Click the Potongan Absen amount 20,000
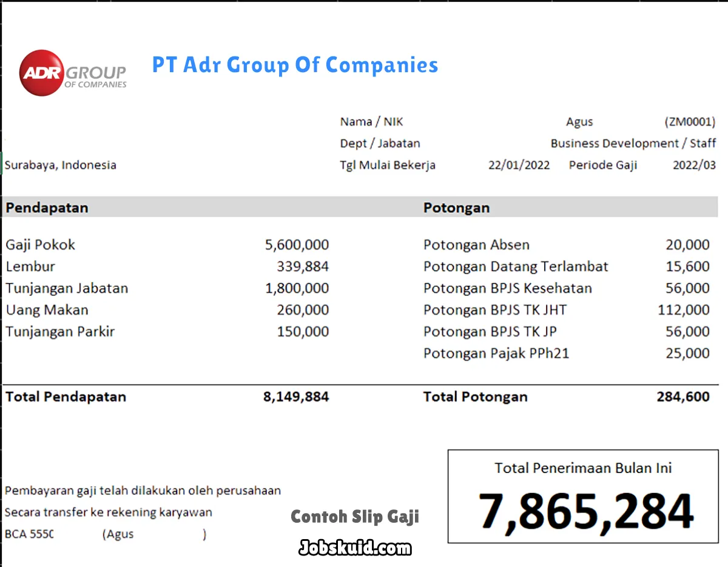 pos(687,245)
